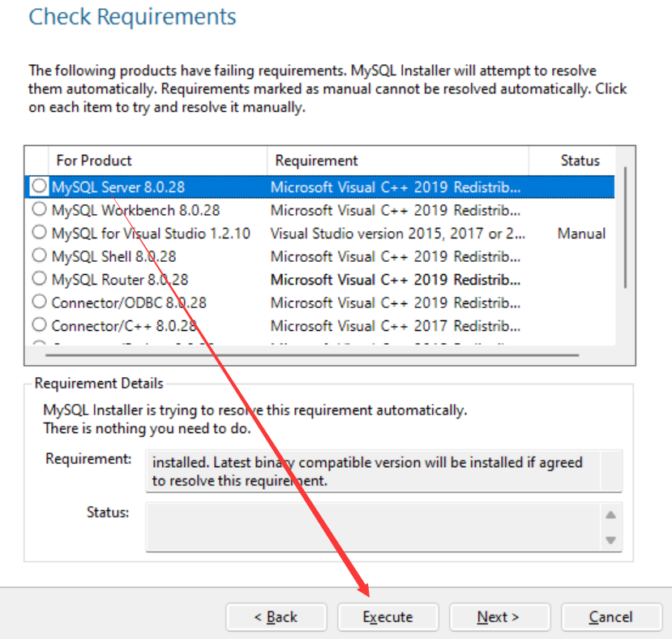This screenshot has height=639, width=672.
Task: Click MySQL Shell's Visual C++ 2019 requirement
Action: (396, 256)
